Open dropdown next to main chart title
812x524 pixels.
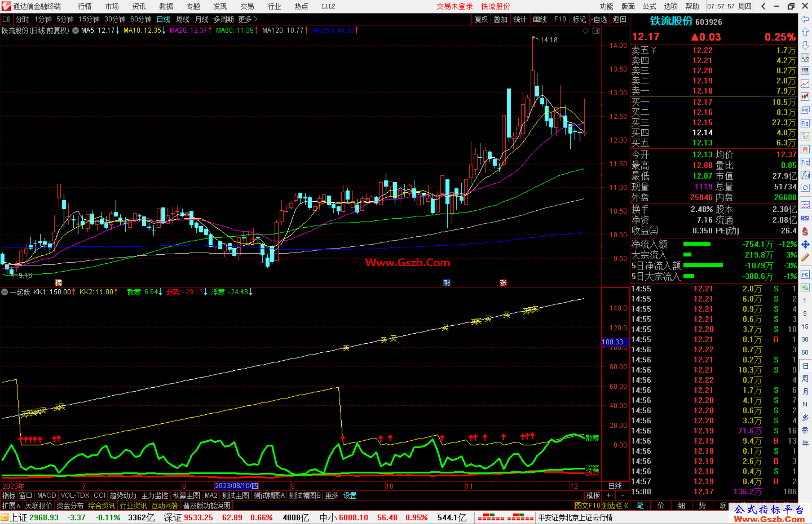click(x=76, y=30)
